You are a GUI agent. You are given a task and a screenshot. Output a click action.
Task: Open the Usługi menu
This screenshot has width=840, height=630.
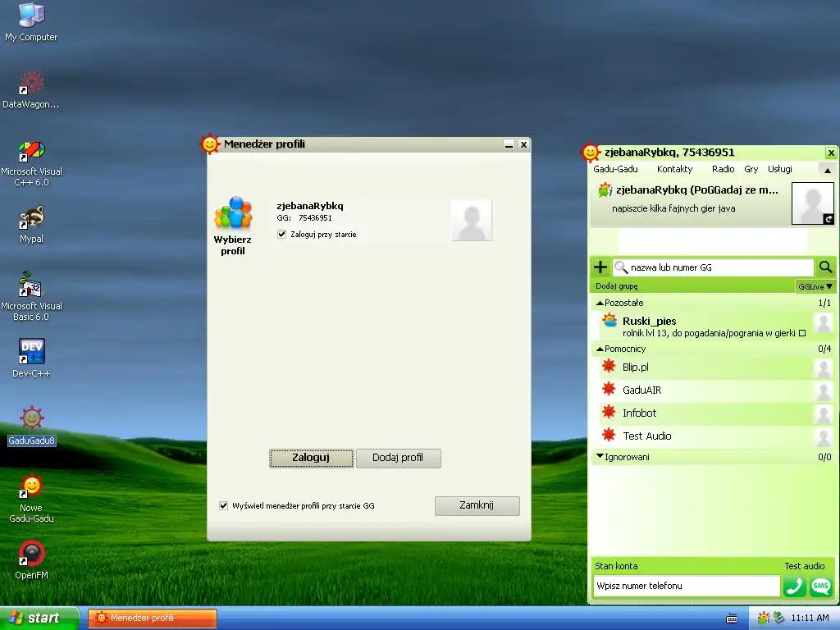[x=779, y=169]
